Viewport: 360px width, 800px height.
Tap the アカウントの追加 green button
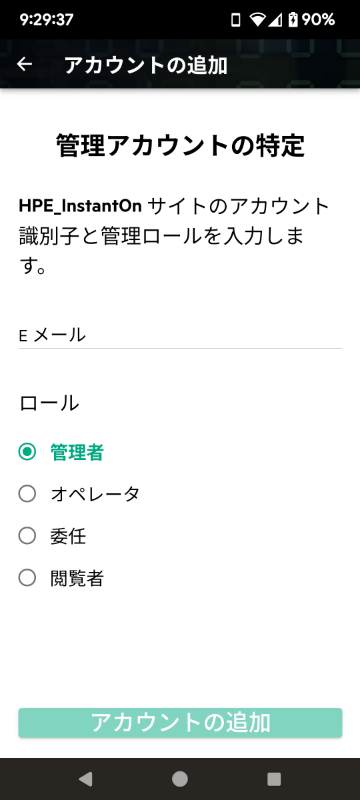pyautogui.click(x=180, y=722)
